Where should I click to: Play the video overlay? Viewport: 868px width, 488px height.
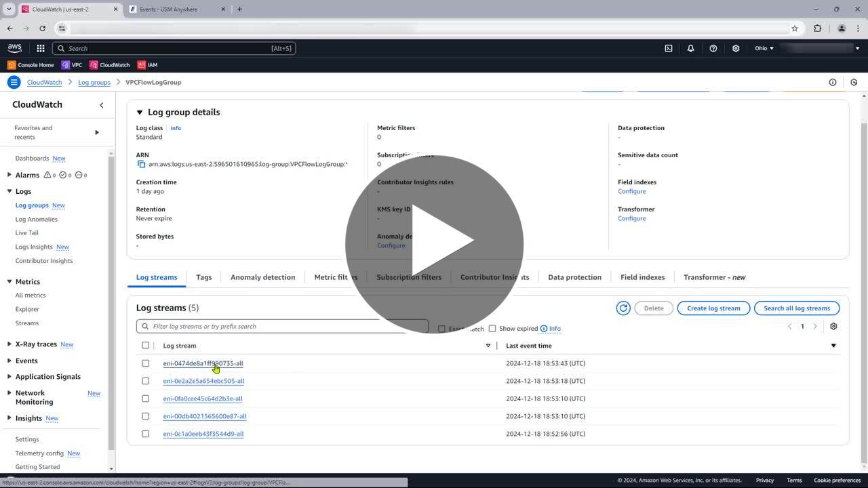click(x=434, y=244)
